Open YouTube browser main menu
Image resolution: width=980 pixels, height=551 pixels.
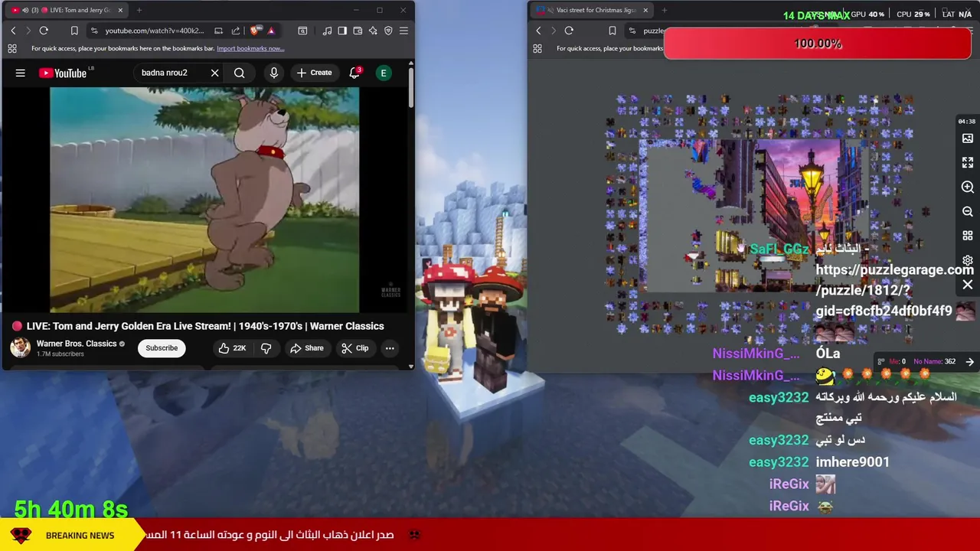click(403, 31)
